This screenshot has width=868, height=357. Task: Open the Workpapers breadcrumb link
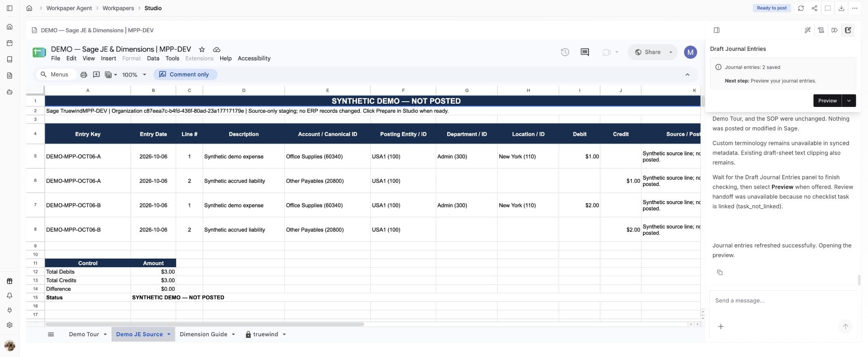(x=118, y=8)
